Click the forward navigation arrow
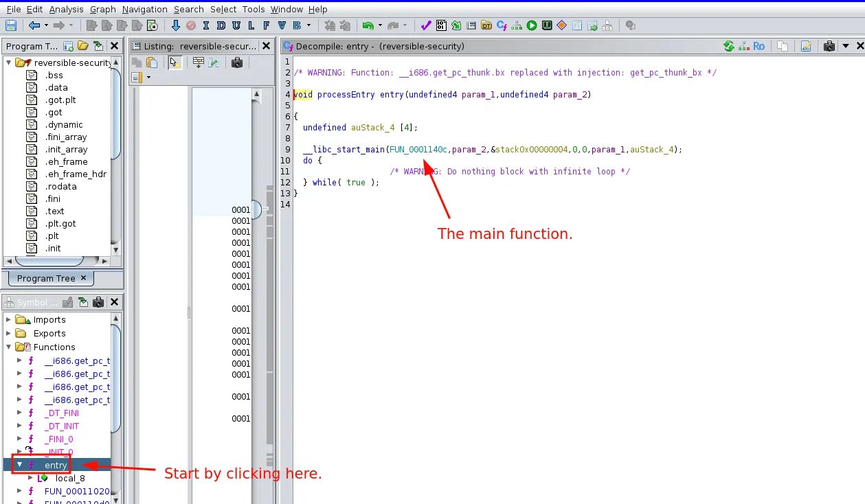 59,25
